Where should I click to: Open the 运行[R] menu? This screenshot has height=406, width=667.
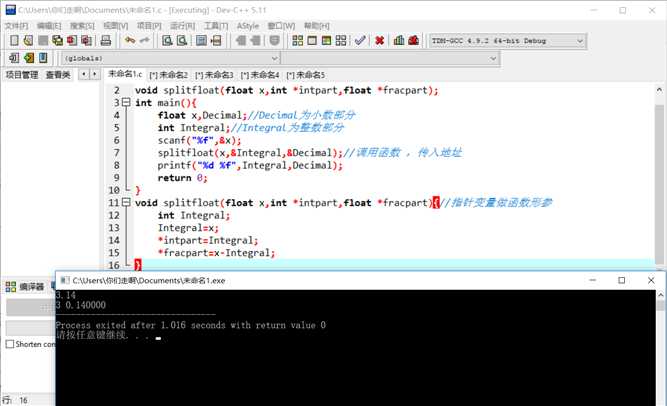(182, 26)
